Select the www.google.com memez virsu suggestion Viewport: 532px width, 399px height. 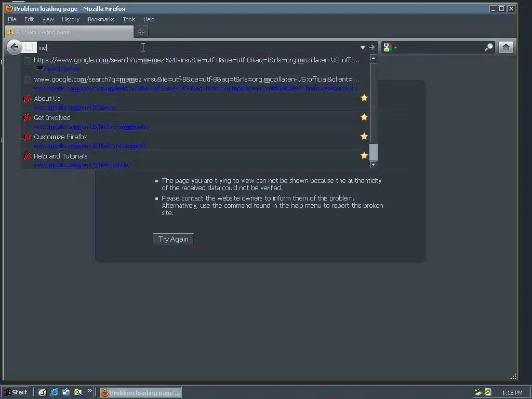[195, 83]
